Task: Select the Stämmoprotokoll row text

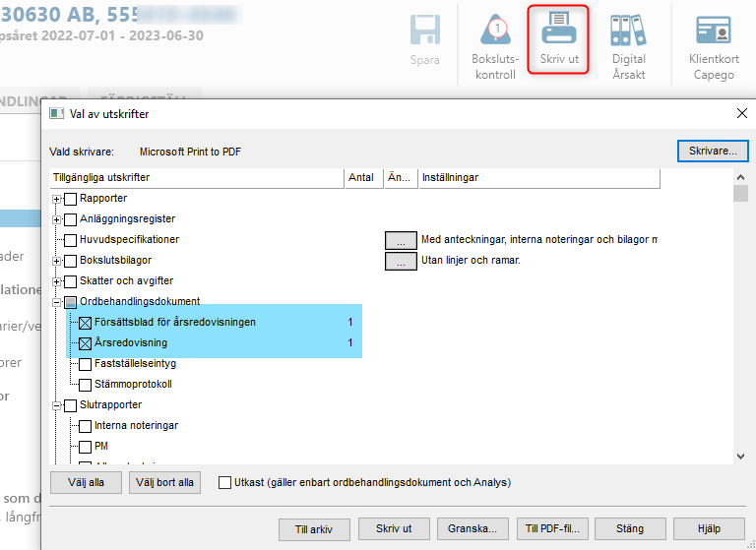Action: [x=133, y=384]
